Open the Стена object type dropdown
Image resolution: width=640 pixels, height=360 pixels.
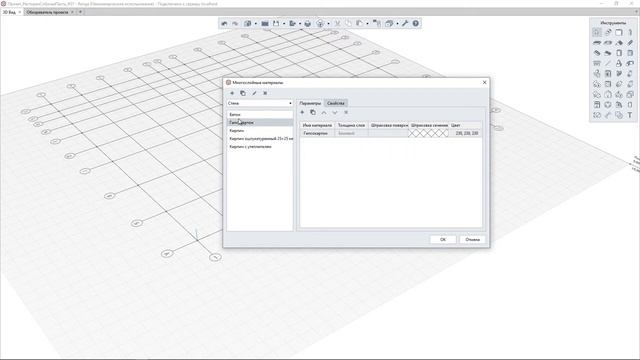click(x=260, y=103)
